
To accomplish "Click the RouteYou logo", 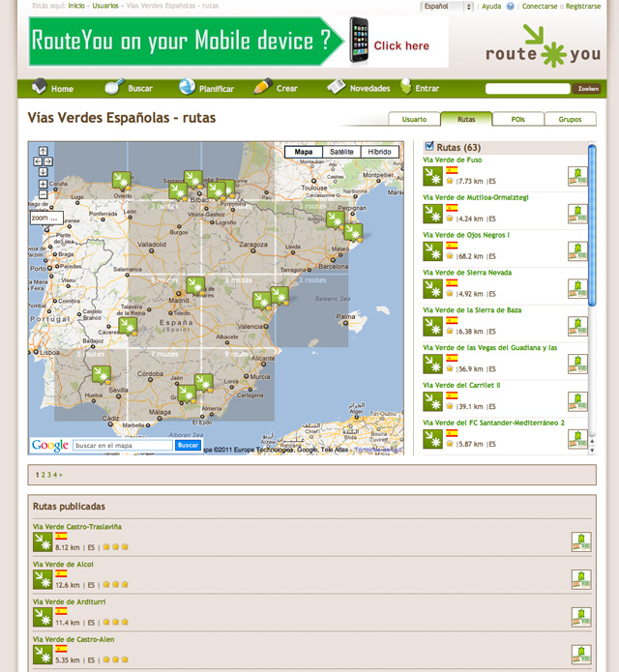I will pyautogui.click(x=543, y=46).
